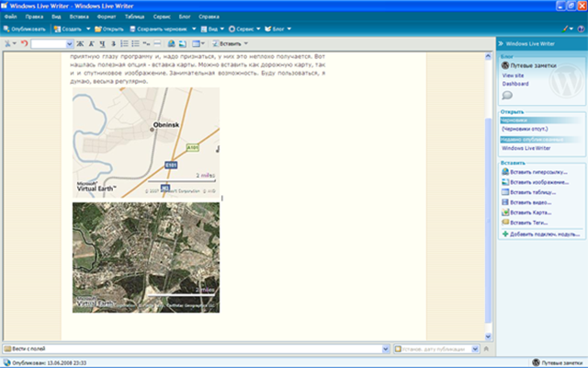Click the undo arrow icon
This screenshot has width=588, height=368.
coord(25,43)
